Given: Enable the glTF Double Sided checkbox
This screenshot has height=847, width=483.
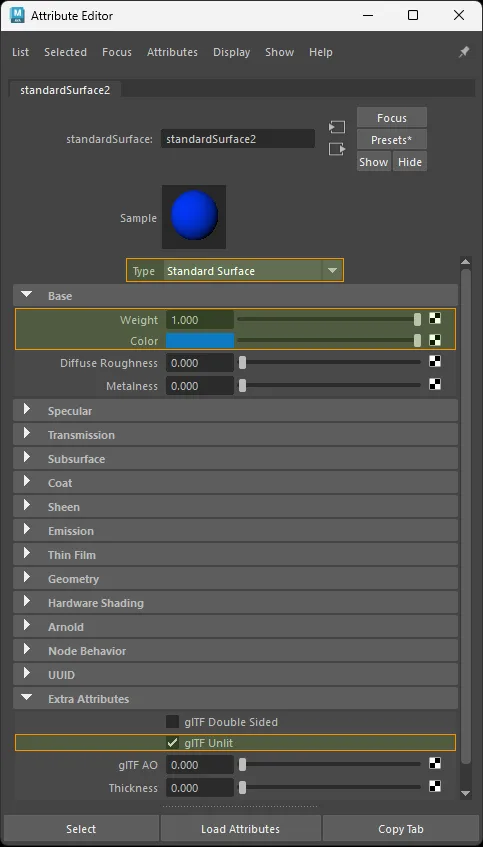Looking at the screenshot, I should pyautogui.click(x=172, y=722).
